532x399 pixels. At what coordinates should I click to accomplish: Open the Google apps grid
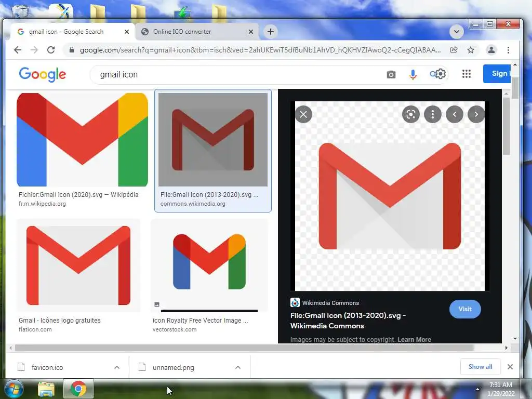coord(466,74)
